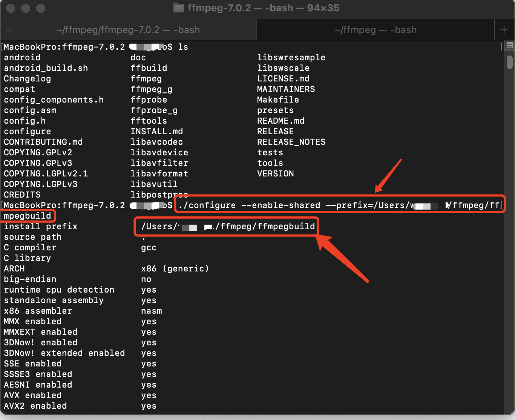Click the 'COPYING.GPLv3' entry
The width and height of the screenshot is (515, 420).
[x=38, y=163]
